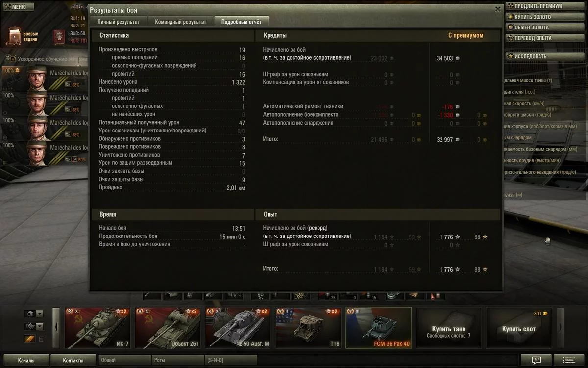Switch to Личный результат tab
Viewport: 588px width, 368px height.
coord(118,22)
